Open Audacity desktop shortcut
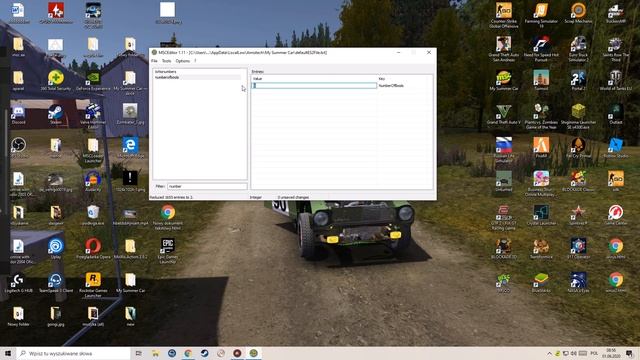Screen dimensions: 640x360 [x=93, y=181]
